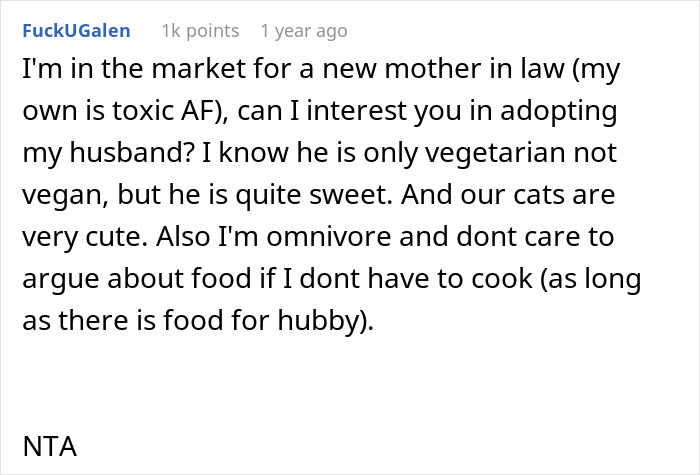The image size is (700, 475).
Task: Click the 1k points score label
Action: click(x=200, y=31)
